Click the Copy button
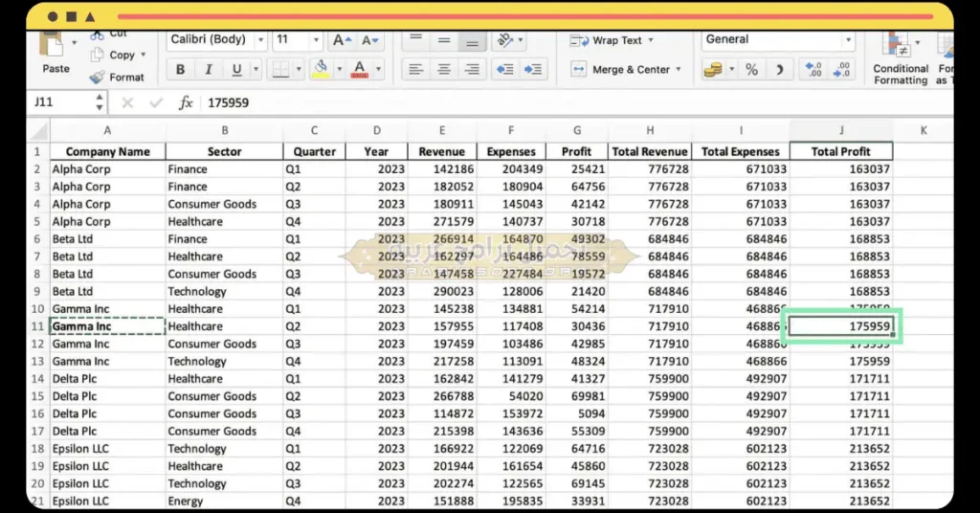Viewport: 980px width, 513px height. coord(113,55)
